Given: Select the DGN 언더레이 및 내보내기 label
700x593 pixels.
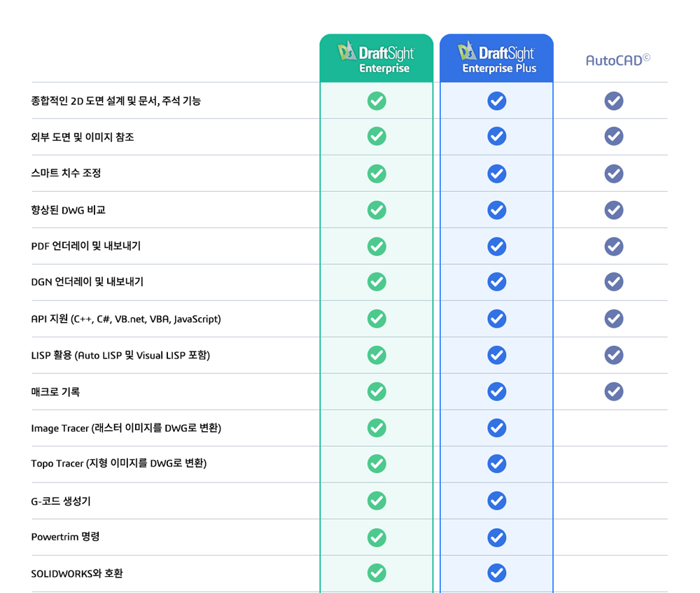Looking at the screenshot, I should [x=87, y=281].
